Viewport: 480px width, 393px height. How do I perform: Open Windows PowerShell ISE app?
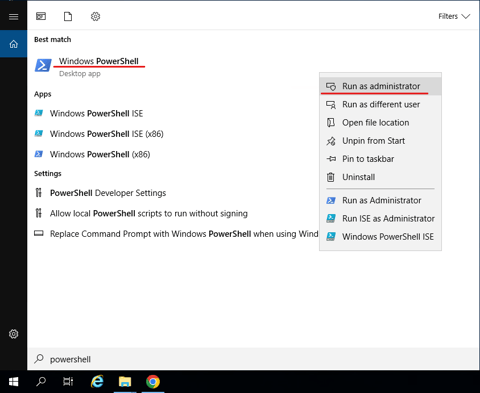point(96,114)
